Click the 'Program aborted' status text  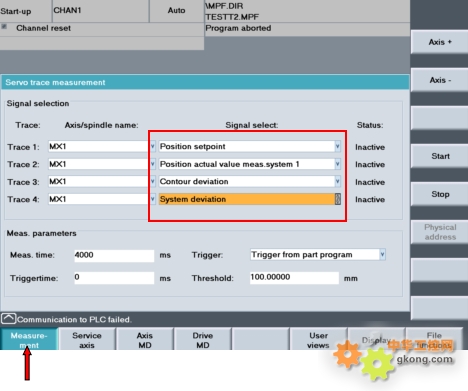coord(238,28)
